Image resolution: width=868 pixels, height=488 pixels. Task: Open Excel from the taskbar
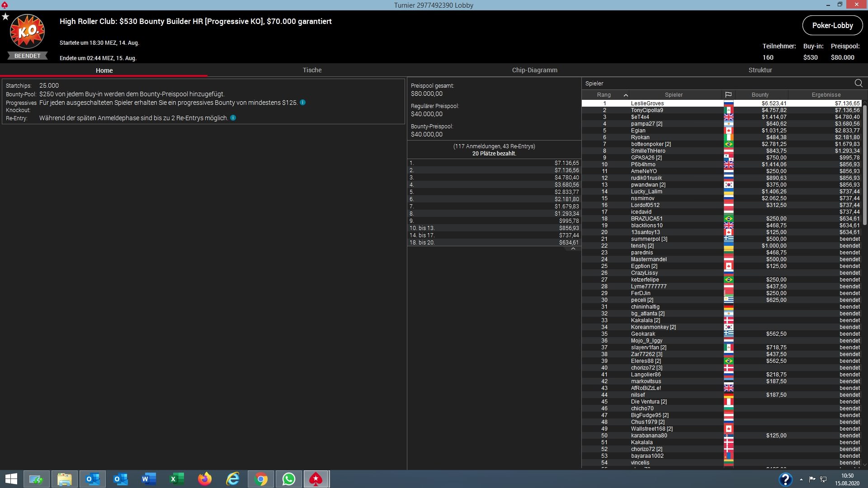pyautogui.click(x=177, y=479)
